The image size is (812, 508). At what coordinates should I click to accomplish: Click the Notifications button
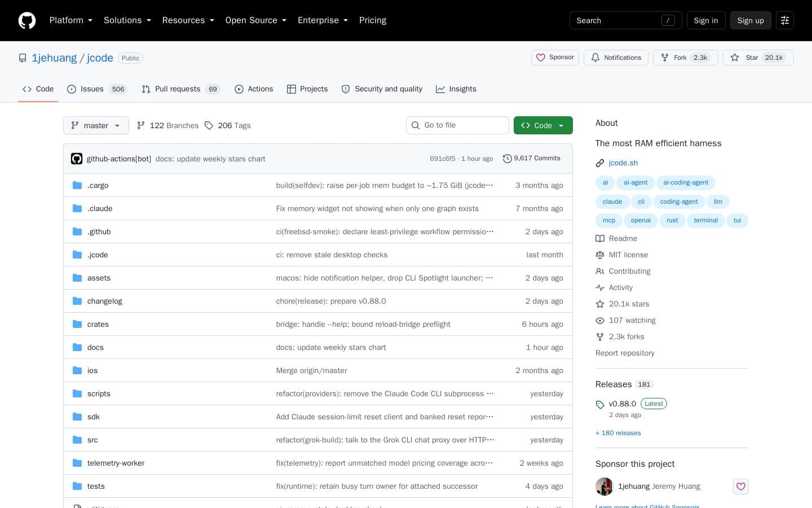(616, 58)
